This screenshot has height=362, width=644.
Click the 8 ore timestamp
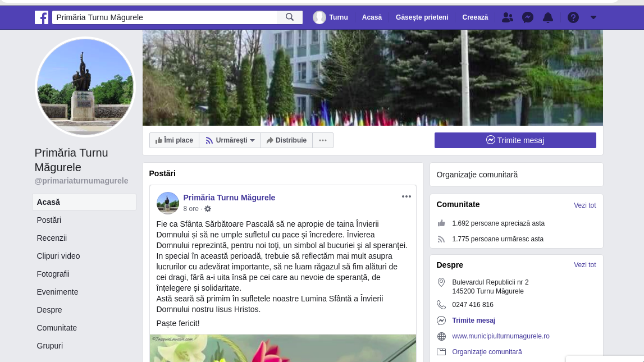[x=191, y=209]
